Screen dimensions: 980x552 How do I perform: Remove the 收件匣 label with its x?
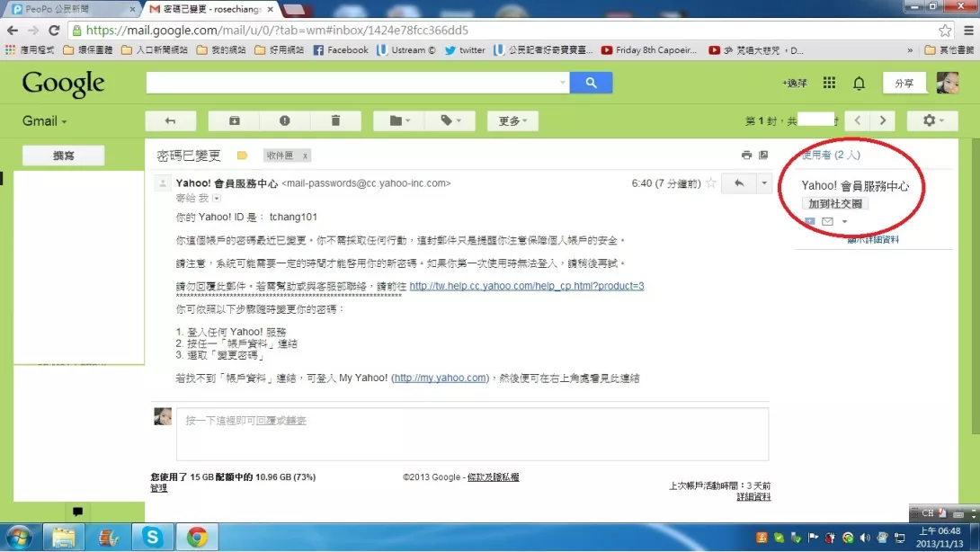[x=305, y=156]
